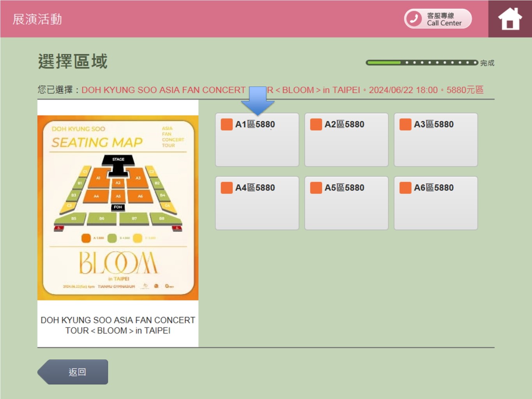Select the A4區5880 seating zone

(x=257, y=203)
